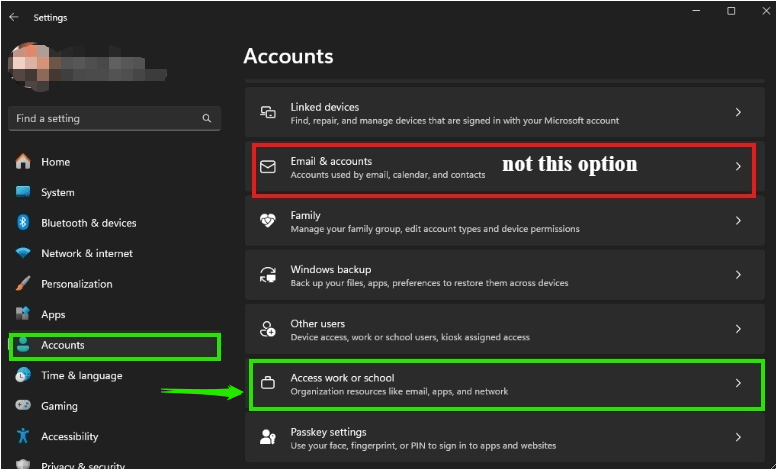The width and height of the screenshot is (776, 469).
Task: Expand Linked devices via its chevron
Action: pos(738,112)
